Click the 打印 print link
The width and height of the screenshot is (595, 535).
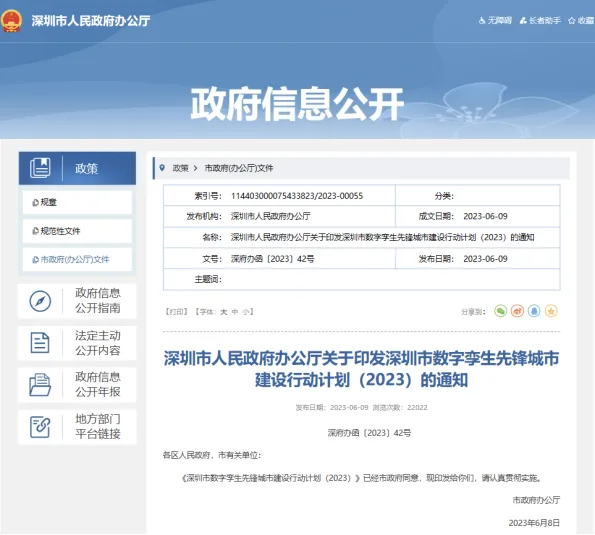176,312
